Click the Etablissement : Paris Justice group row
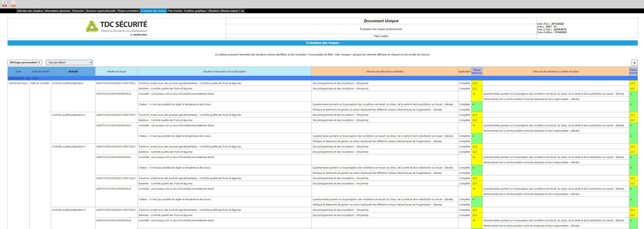 click(x=322, y=78)
